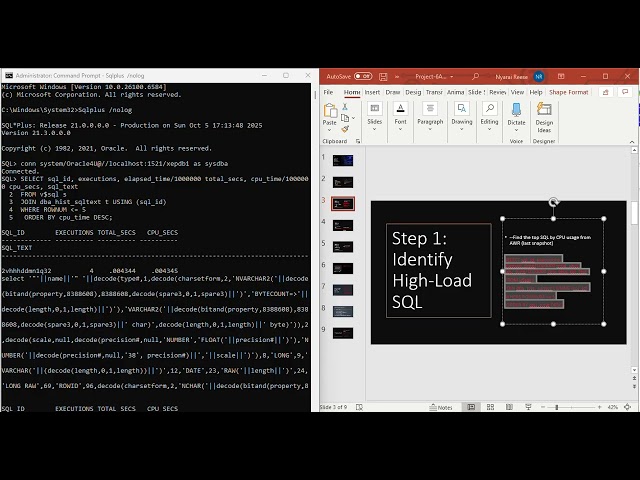Open the Clipboard dialog launcher
The width and height of the screenshot is (640, 480).
tap(358, 141)
